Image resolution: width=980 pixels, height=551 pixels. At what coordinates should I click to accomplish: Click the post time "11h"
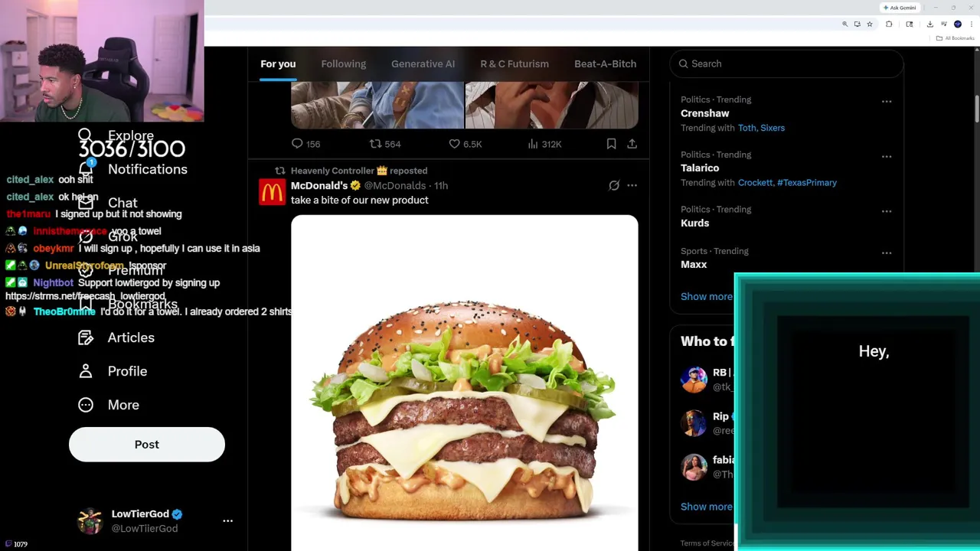pos(441,185)
